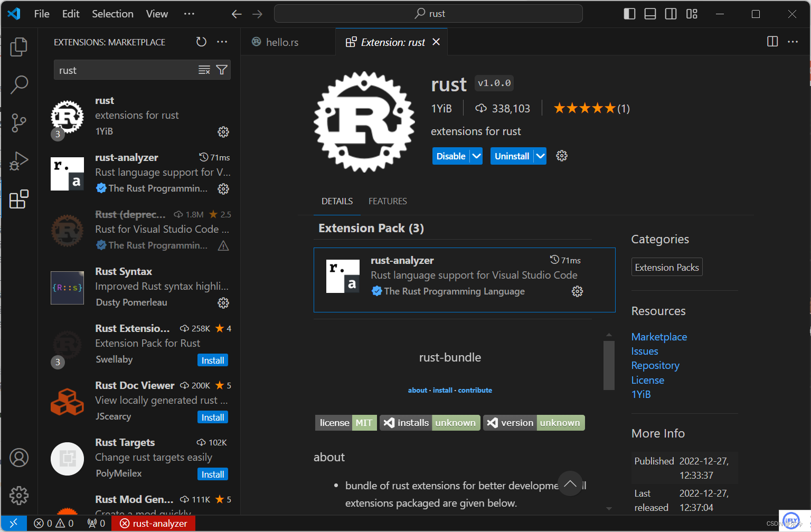
Task: Switch to the FEATURES tab
Action: 388,201
